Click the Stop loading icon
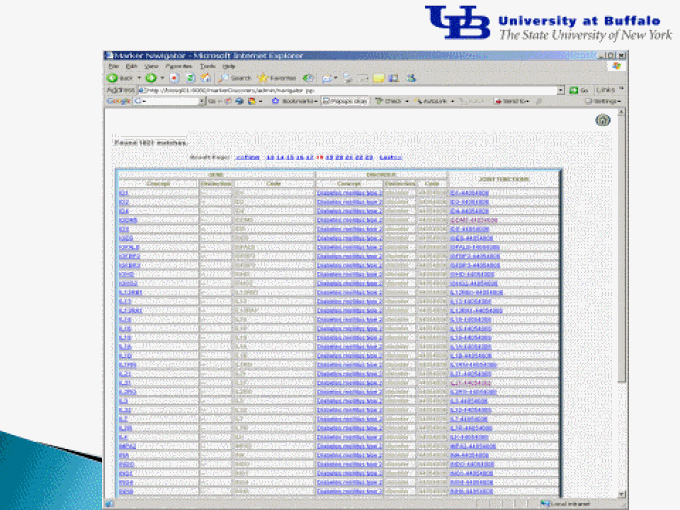The height and width of the screenshot is (510, 680). [174, 77]
